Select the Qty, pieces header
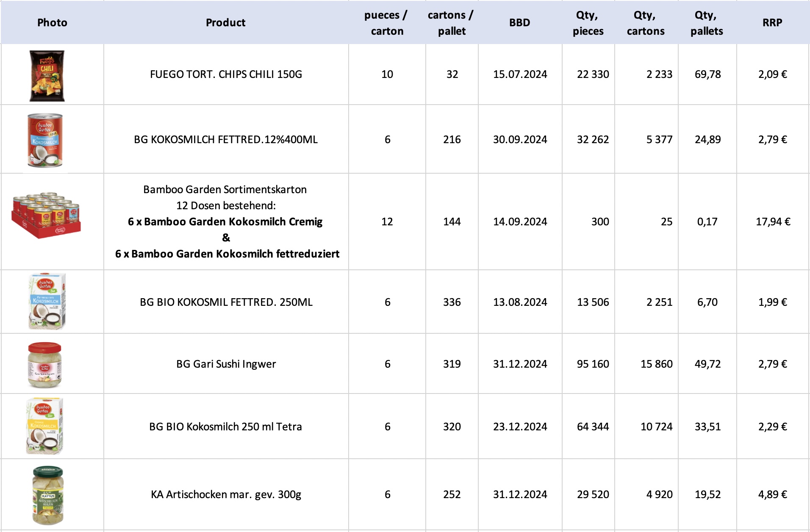The width and height of the screenshot is (810, 532). click(588, 23)
